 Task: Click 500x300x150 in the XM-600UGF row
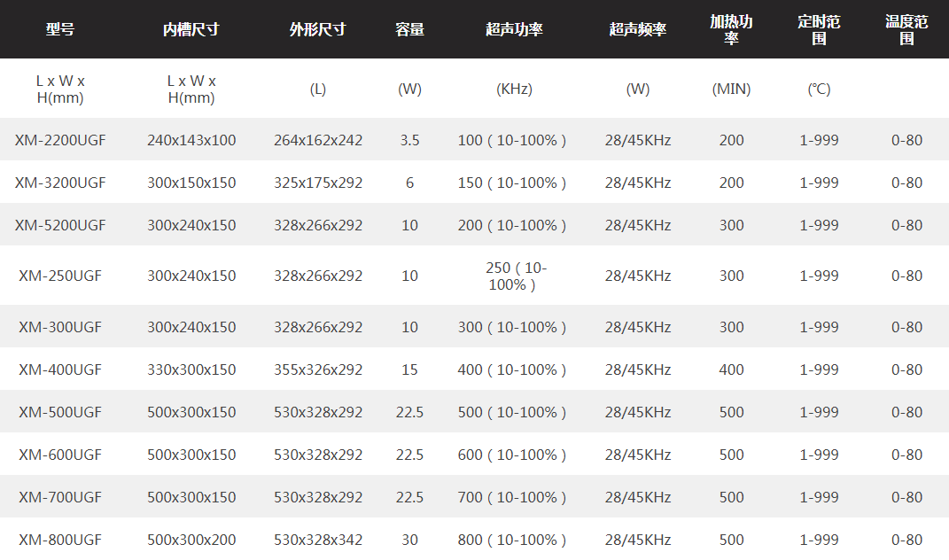click(191, 454)
